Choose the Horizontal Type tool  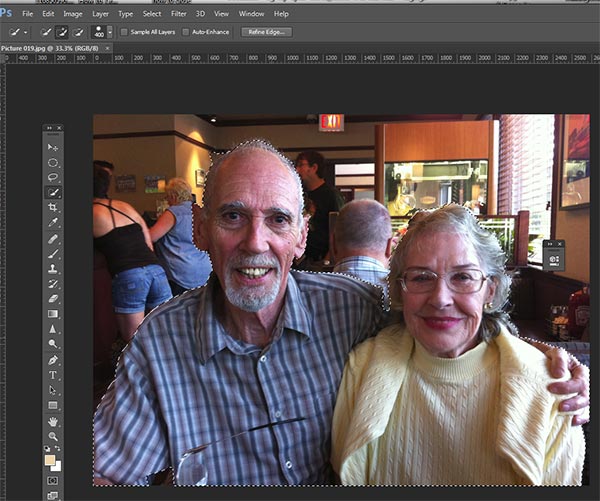[53, 375]
